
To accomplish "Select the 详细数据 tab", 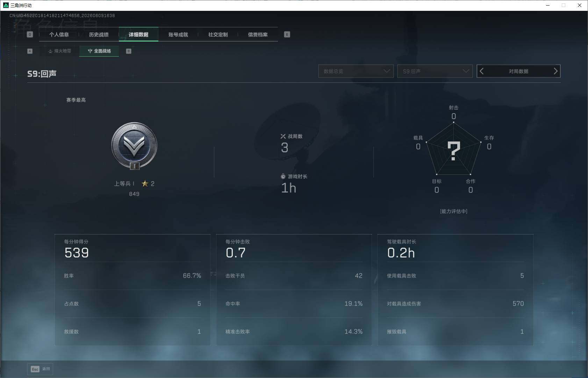I will click(x=138, y=35).
